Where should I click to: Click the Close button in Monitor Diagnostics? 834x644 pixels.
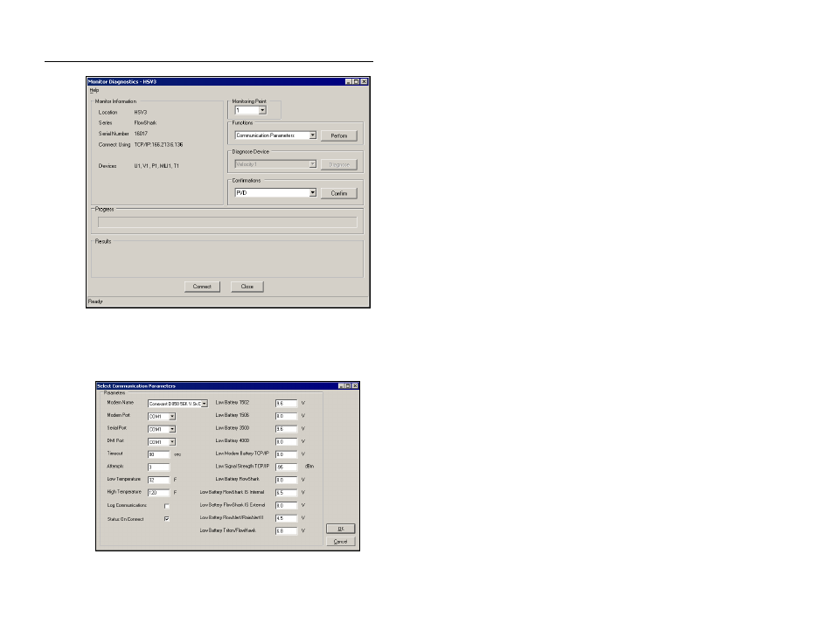(247, 287)
